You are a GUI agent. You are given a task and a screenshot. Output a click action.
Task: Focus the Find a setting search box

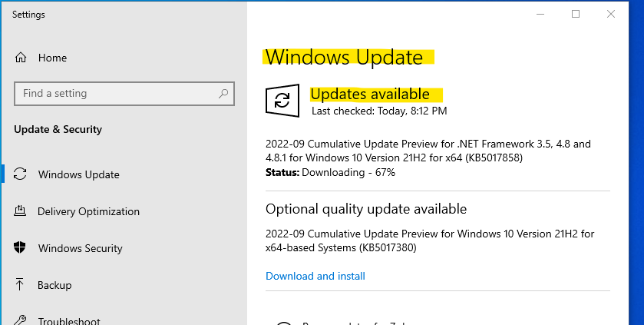click(115, 94)
